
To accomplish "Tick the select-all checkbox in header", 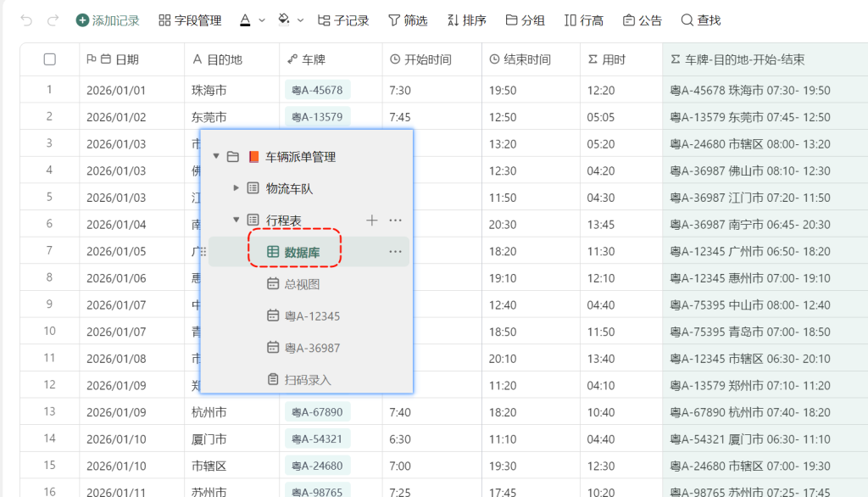I will point(50,59).
